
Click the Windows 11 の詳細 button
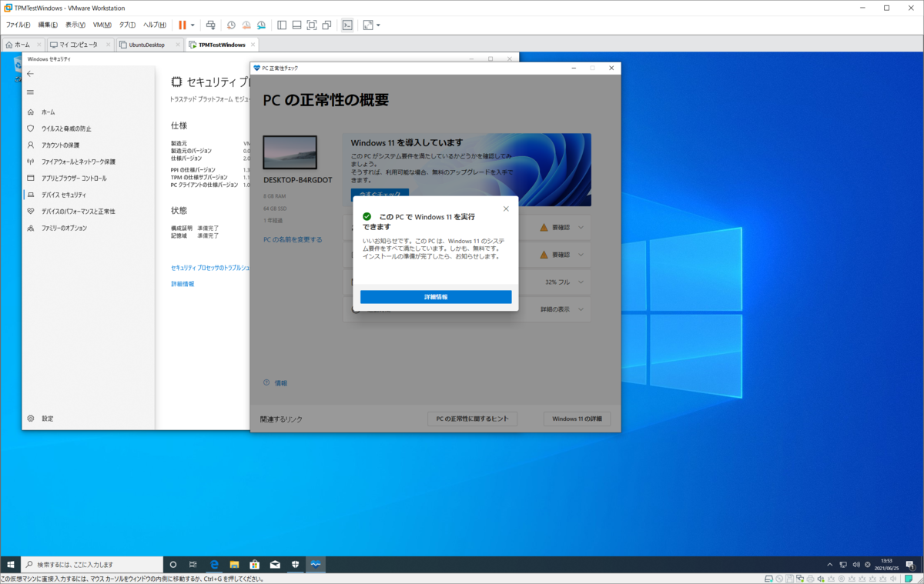click(x=577, y=419)
